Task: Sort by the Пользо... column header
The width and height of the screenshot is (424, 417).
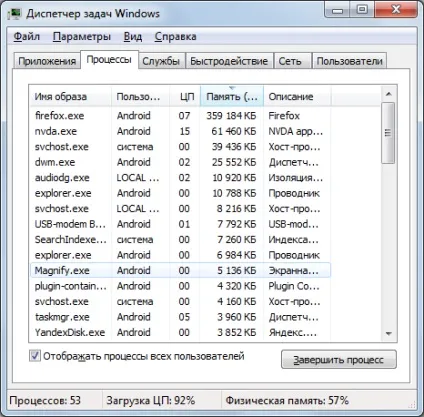Action: pyautogui.click(x=140, y=97)
